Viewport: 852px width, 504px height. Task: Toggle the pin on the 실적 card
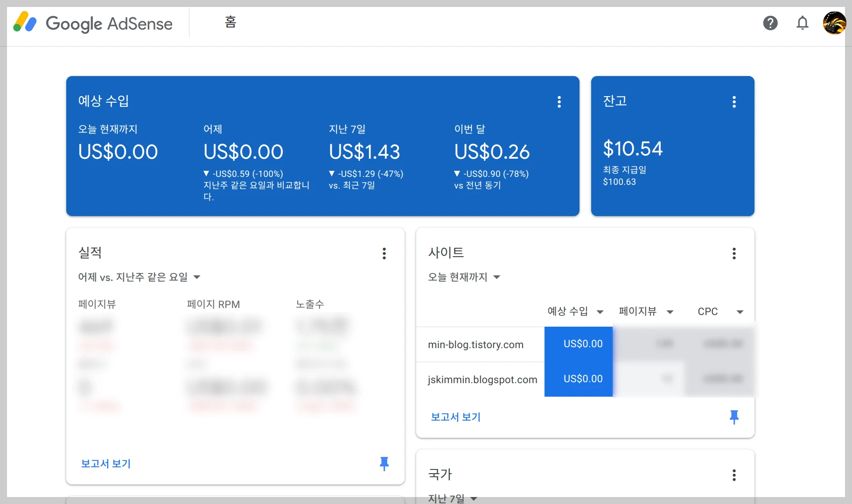point(384,463)
